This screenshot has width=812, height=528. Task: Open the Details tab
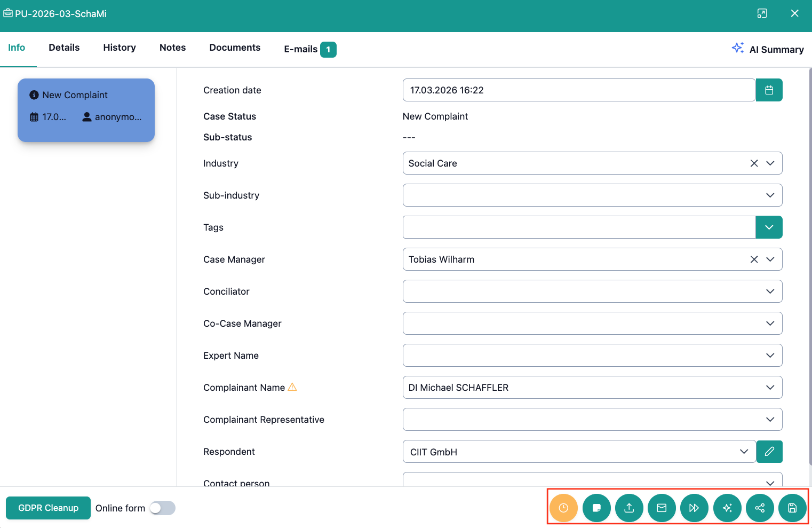point(64,48)
